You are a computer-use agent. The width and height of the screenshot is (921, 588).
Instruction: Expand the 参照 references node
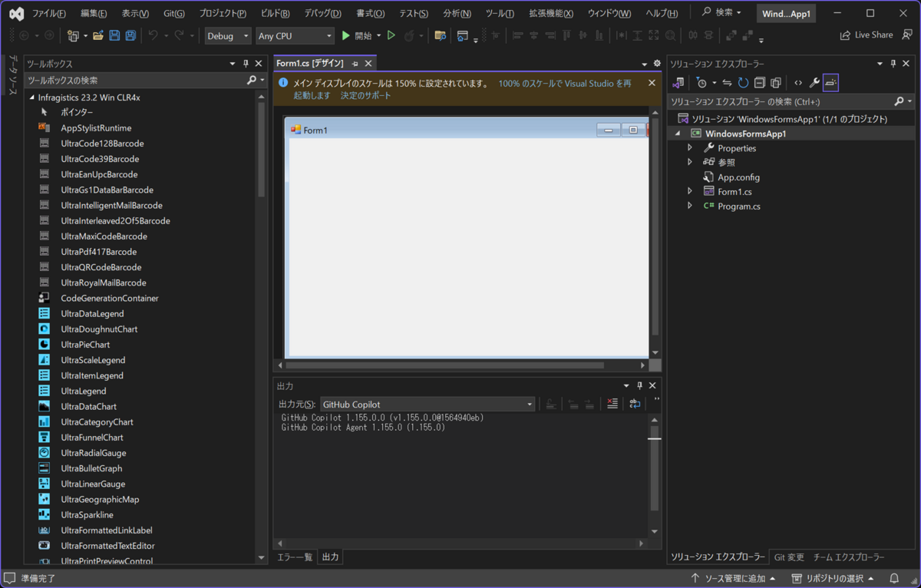pyautogui.click(x=690, y=162)
